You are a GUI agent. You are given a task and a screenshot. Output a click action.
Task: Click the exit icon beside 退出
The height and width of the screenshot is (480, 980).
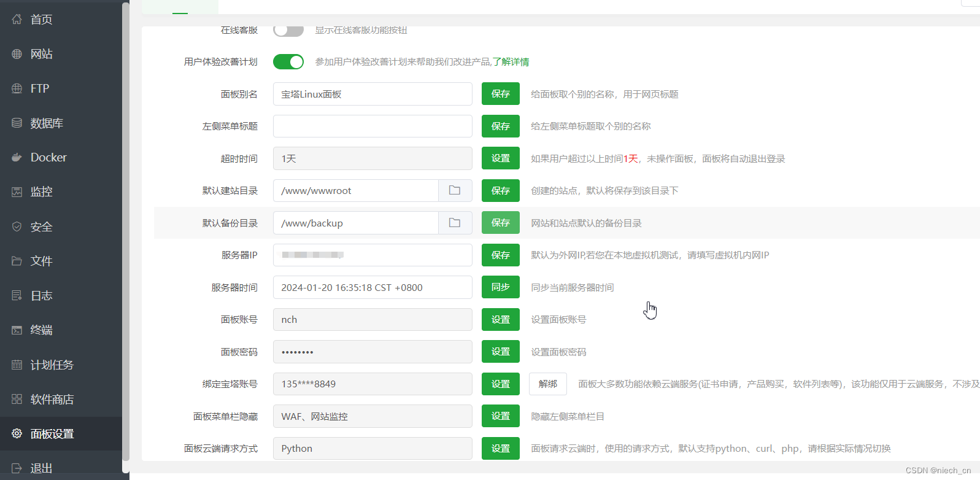[x=17, y=468]
